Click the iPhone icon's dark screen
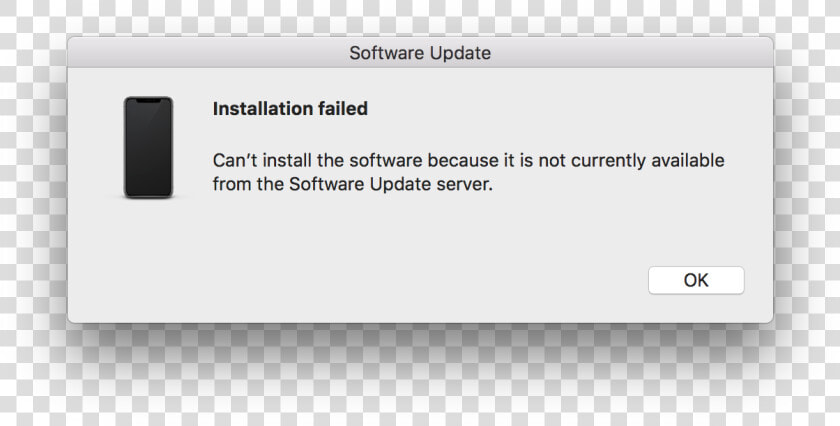Viewport: 840px width, 426px height. pos(148,149)
